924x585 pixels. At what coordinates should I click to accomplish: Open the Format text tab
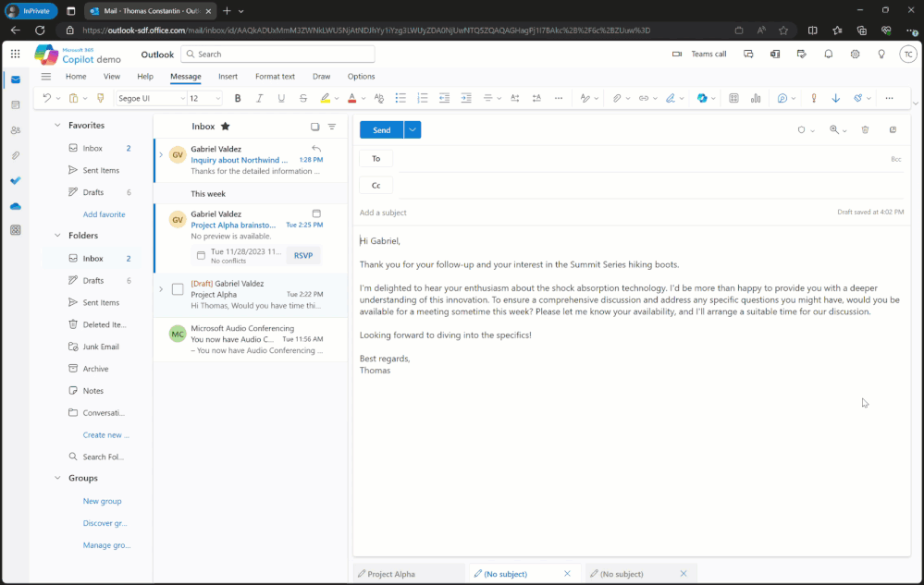pyautogui.click(x=275, y=77)
